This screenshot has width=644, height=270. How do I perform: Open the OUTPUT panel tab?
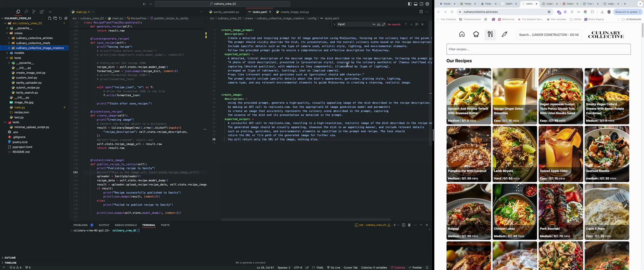pyautogui.click(x=104, y=225)
